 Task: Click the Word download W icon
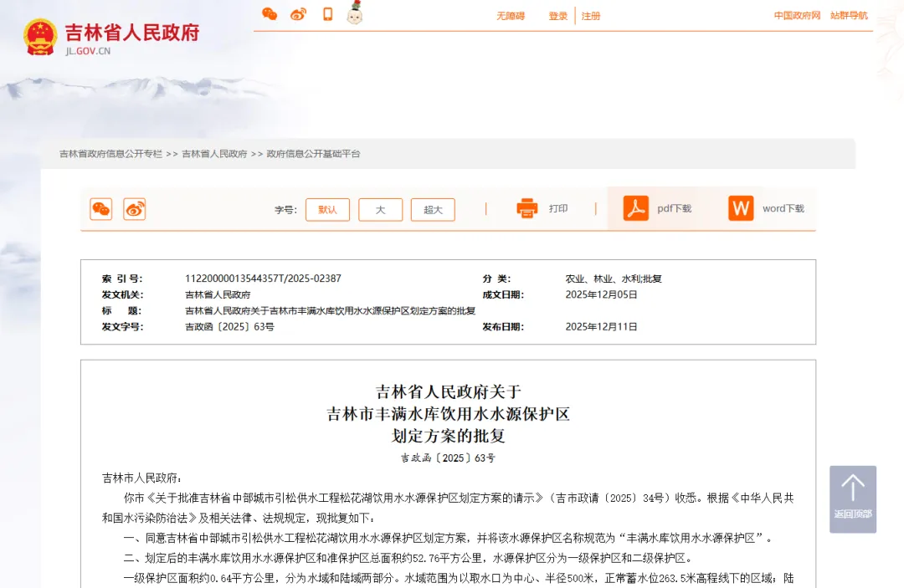pyautogui.click(x=741, y=208)
